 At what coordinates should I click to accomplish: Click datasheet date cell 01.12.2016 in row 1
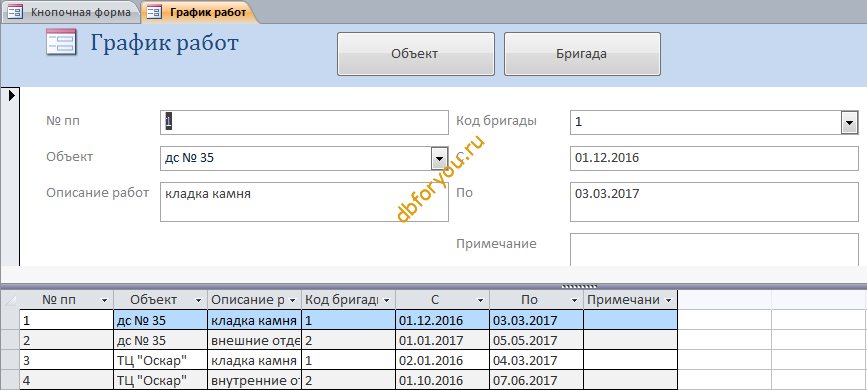tap(442, 320)
